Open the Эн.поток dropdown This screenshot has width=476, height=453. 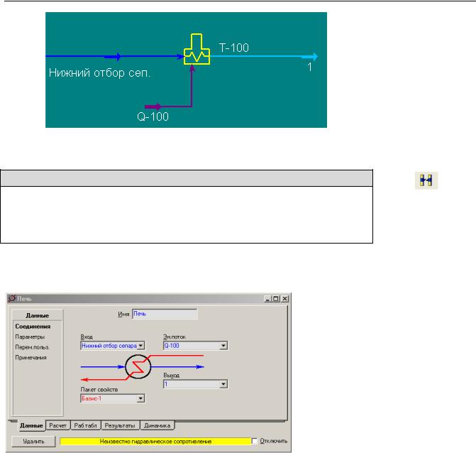coord(223,346)
